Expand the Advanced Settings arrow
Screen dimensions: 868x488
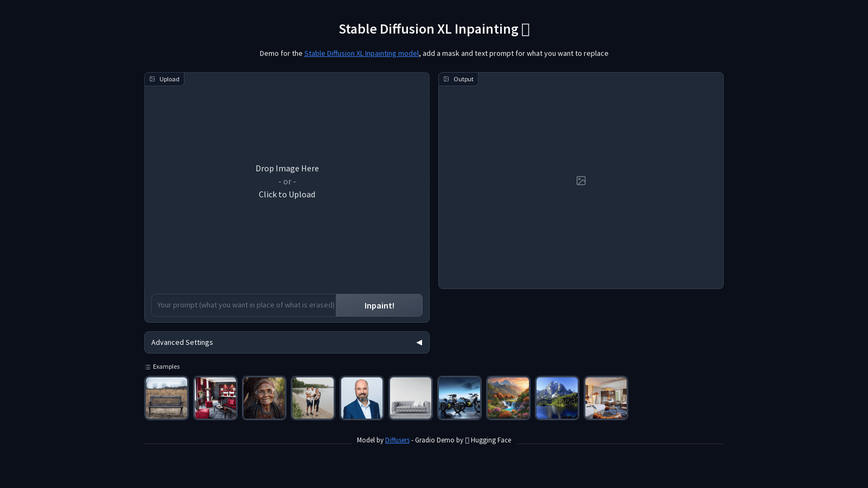click(419, 343)
